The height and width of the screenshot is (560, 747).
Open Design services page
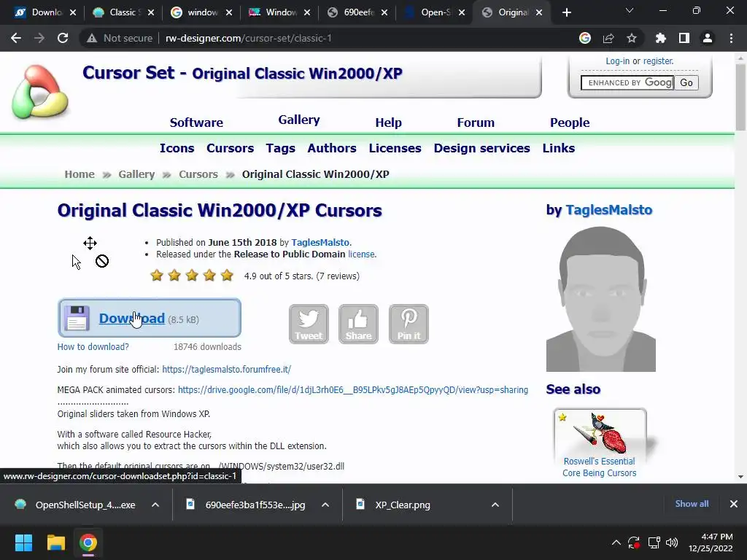point(481,148)
